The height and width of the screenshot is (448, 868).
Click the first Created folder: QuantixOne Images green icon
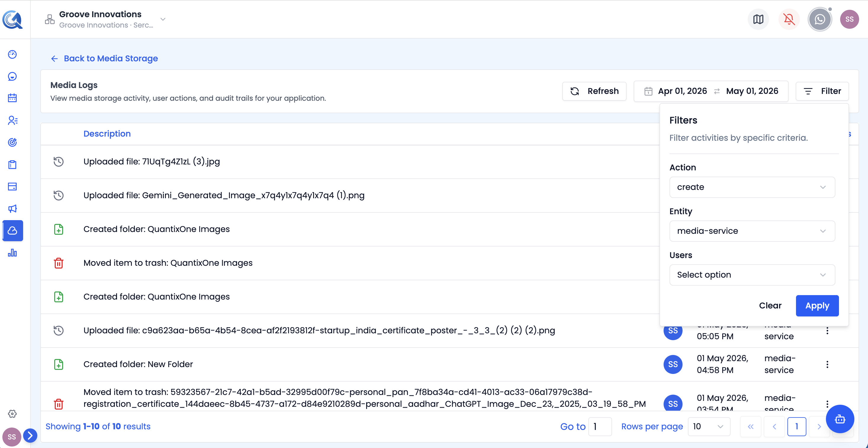[59, 229]
